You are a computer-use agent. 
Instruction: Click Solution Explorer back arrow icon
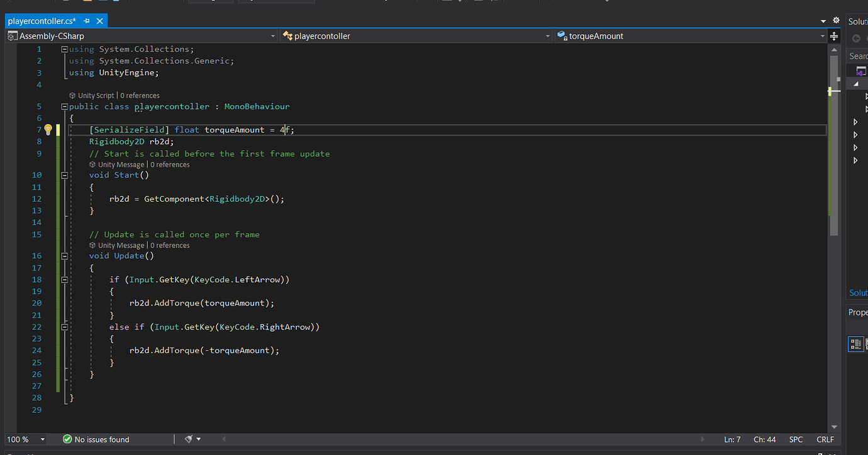click(856, 39)
